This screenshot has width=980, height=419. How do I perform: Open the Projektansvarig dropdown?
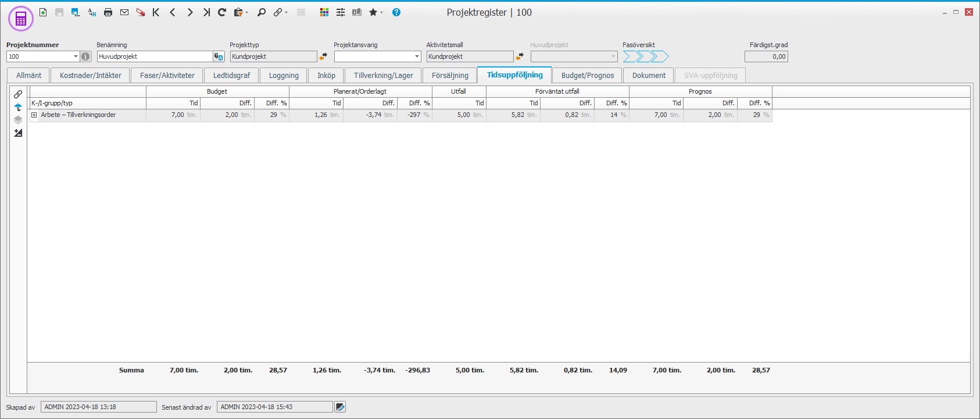[x=417, y=56]
